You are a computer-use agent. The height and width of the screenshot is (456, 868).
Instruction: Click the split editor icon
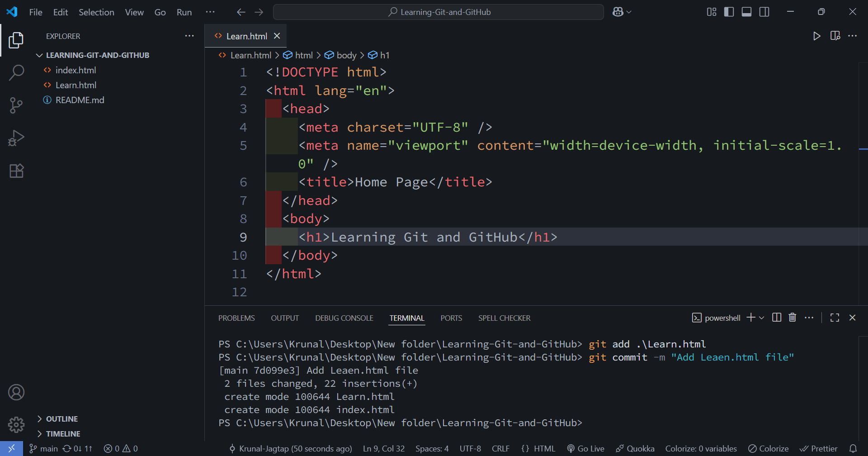click(835, 36)
